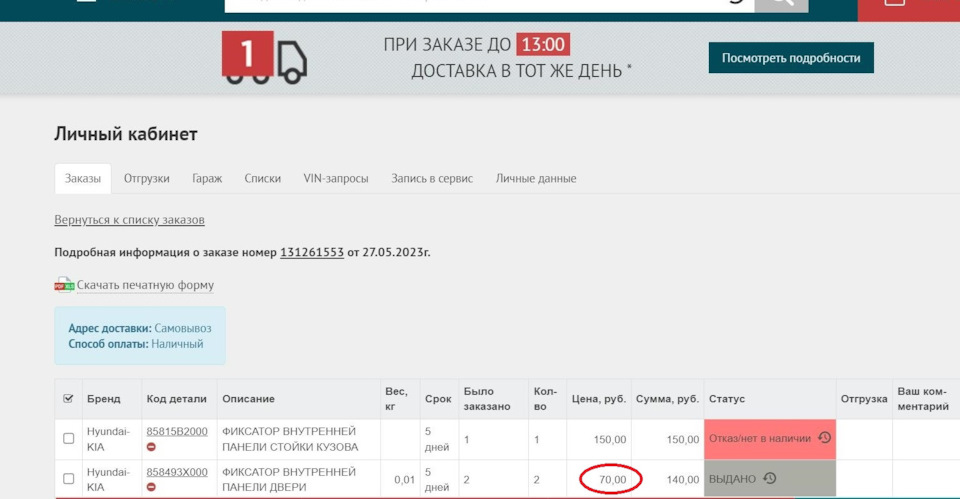
Task: Click Скачать печатную форму link
Action: click(x=145, y=285)
